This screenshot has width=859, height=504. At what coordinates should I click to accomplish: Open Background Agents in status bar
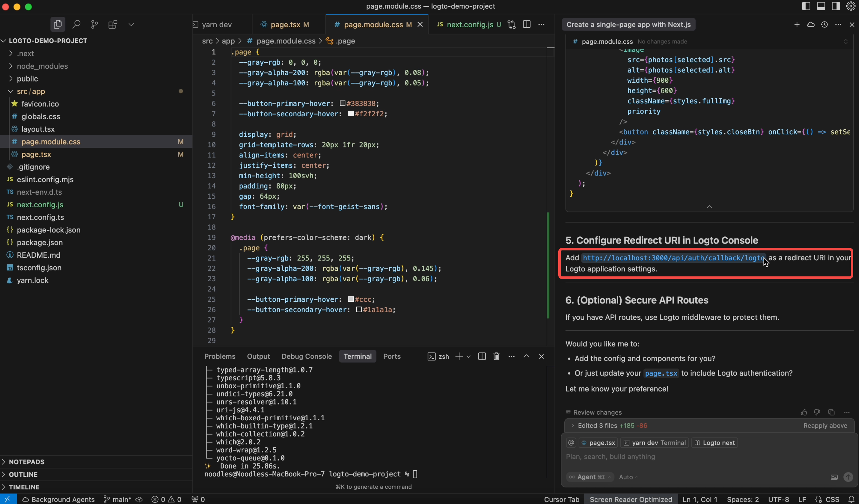point(58,499)
